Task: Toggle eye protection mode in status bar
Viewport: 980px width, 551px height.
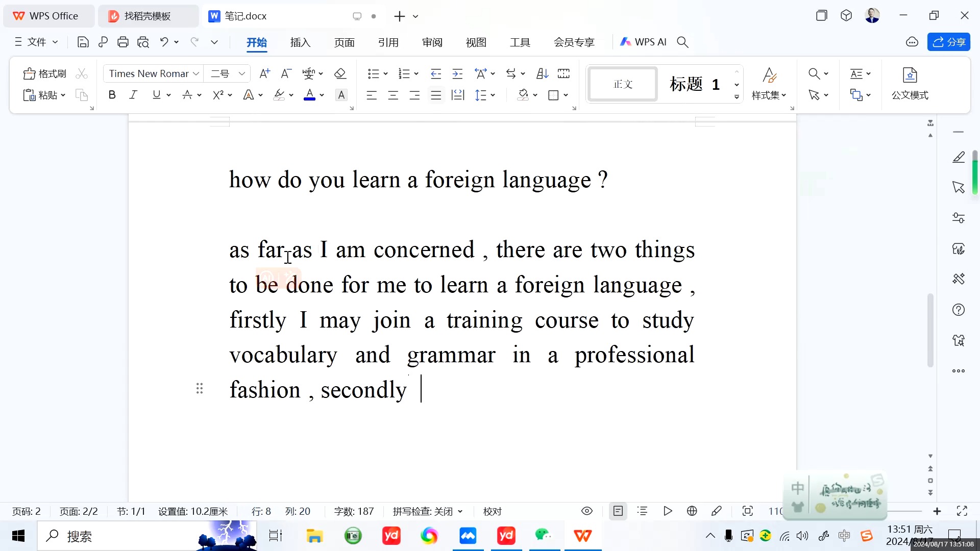Action: coord(587,511)
